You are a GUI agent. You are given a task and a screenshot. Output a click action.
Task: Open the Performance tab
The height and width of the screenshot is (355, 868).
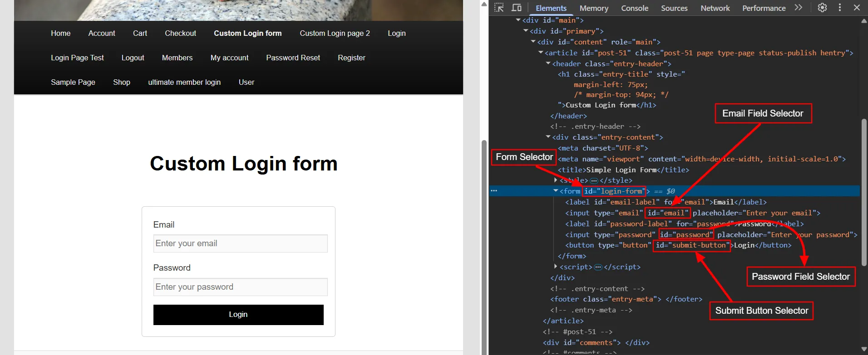(764, 8)
